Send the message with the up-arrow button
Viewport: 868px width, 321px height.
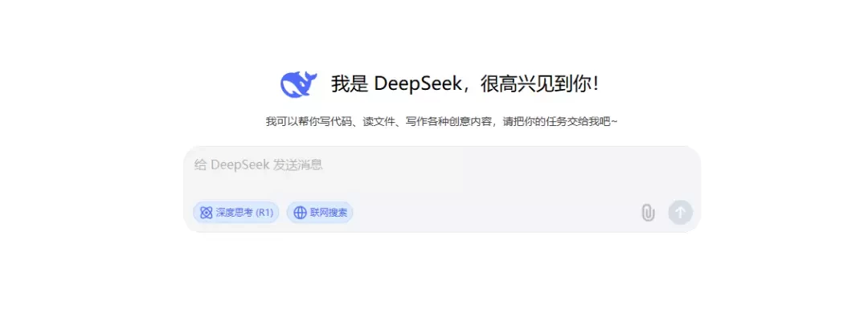point(681,212)
